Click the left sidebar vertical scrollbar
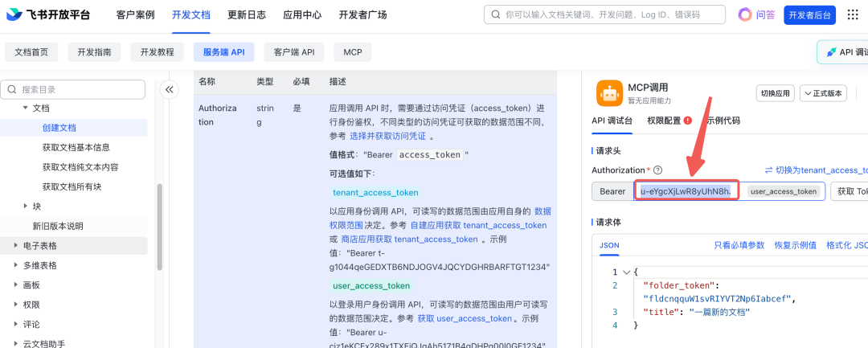Image resolution: width=868 pixels, height=348 pixels. click(159, 227)
